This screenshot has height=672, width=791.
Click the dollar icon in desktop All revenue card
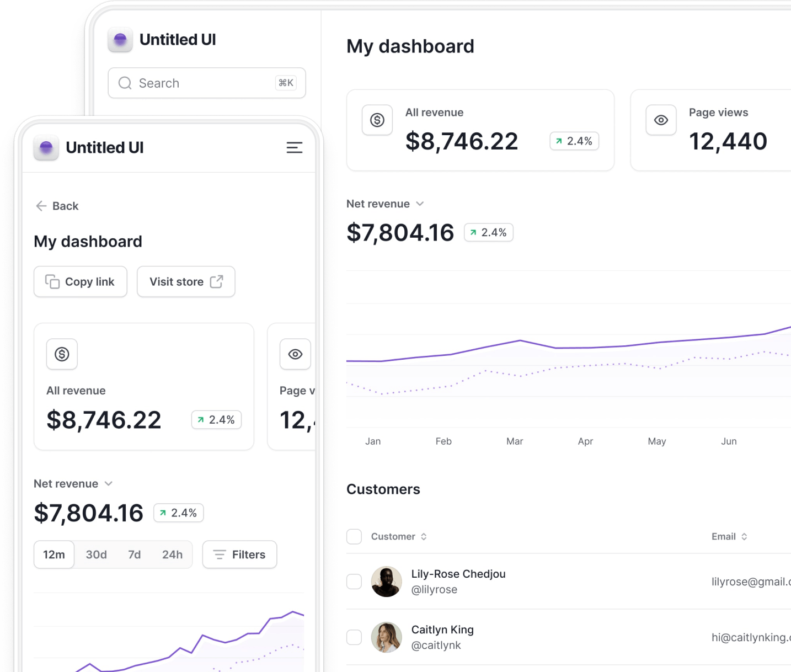pyautogui.click(x=377, y=120)
